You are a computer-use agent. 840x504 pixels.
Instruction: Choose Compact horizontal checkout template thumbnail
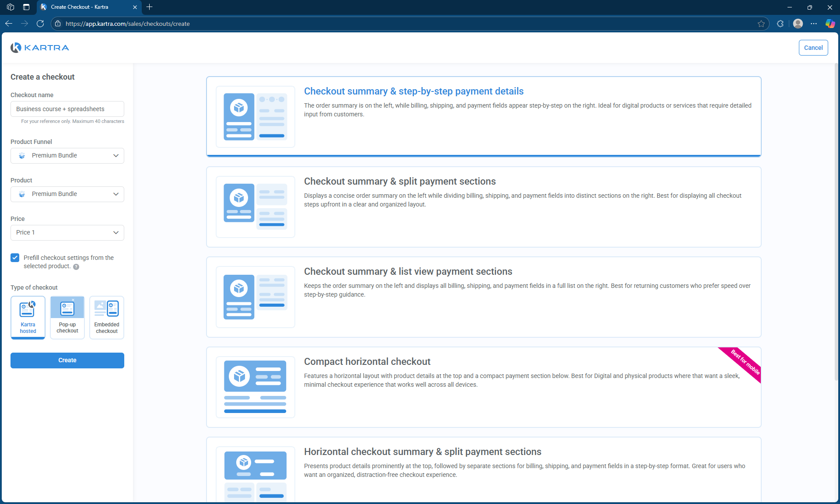(255, 387)
